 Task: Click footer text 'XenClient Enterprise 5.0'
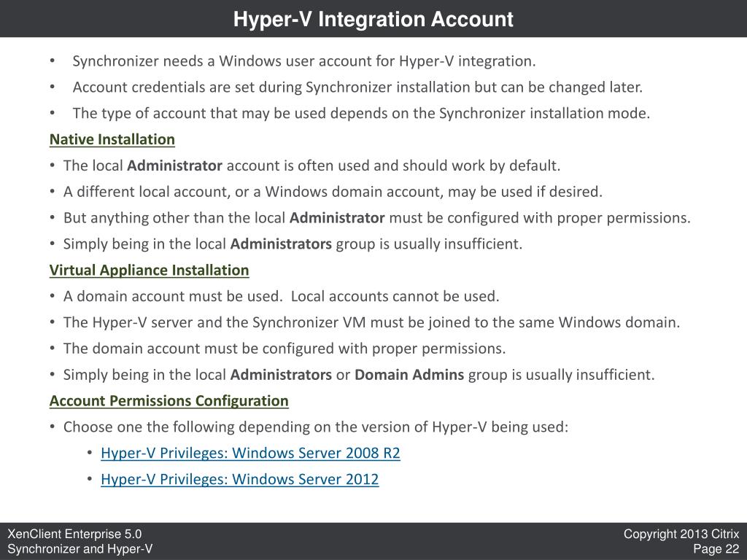74,534
